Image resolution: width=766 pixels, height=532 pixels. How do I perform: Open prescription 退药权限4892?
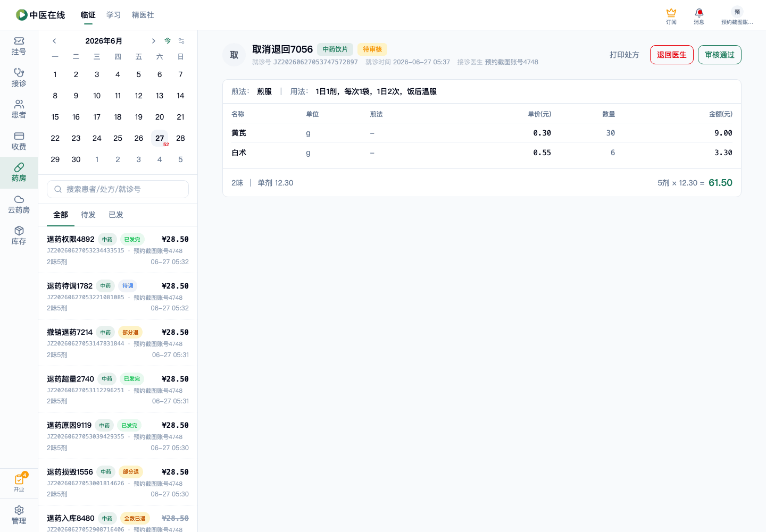click(118, 250)
